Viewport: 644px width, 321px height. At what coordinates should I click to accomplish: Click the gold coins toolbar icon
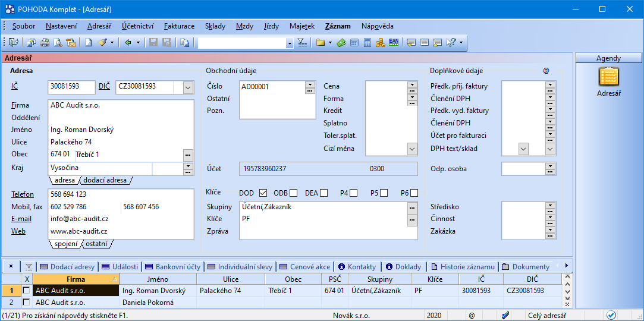click(380, 43)
